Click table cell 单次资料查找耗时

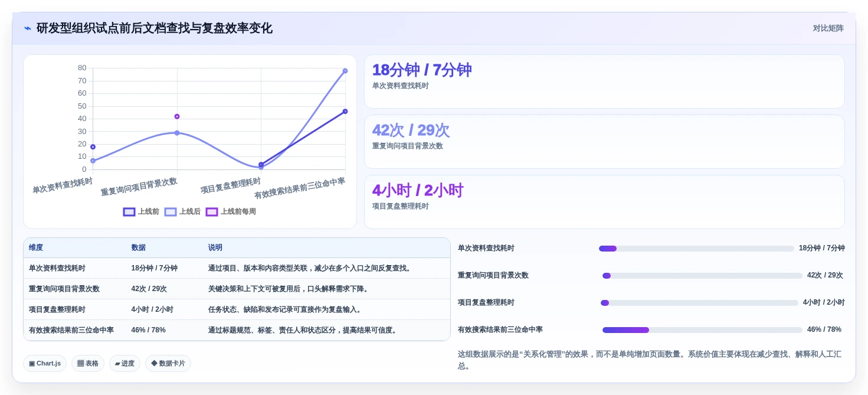[57, 268]
